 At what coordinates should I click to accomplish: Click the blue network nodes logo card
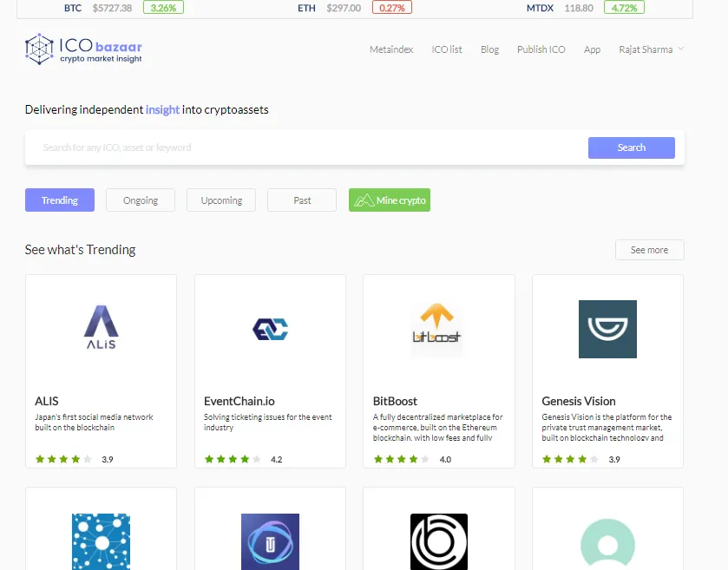pyautogui.click(x=102, y=541)
